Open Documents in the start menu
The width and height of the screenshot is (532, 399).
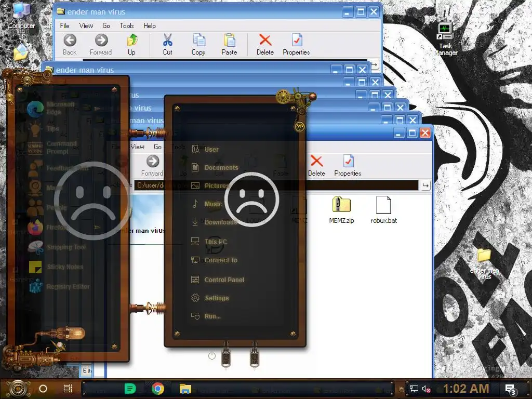point(215,168)
